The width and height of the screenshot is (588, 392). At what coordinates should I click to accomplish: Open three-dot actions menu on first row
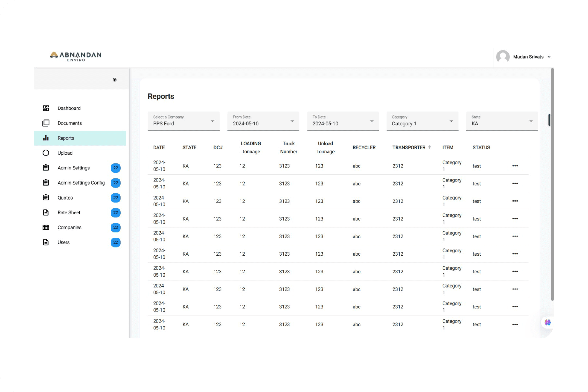tap(515, 166)
